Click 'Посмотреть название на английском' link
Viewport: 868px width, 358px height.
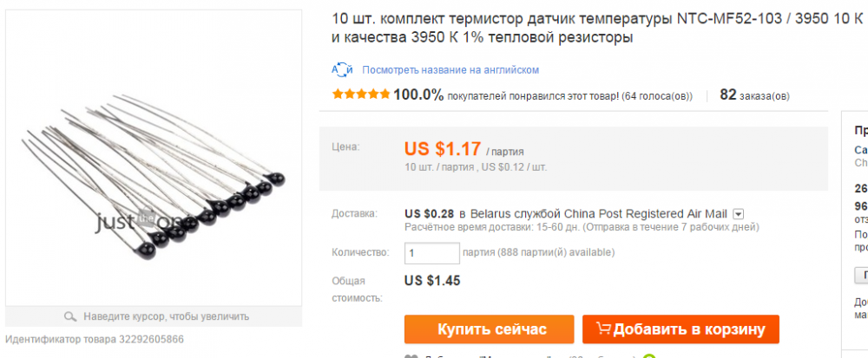click(x=450, y=69)
